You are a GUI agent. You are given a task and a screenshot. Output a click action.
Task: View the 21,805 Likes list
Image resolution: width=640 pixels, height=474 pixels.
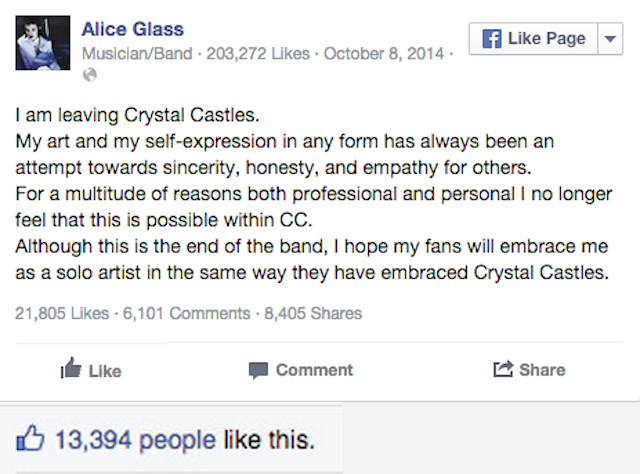62,313
